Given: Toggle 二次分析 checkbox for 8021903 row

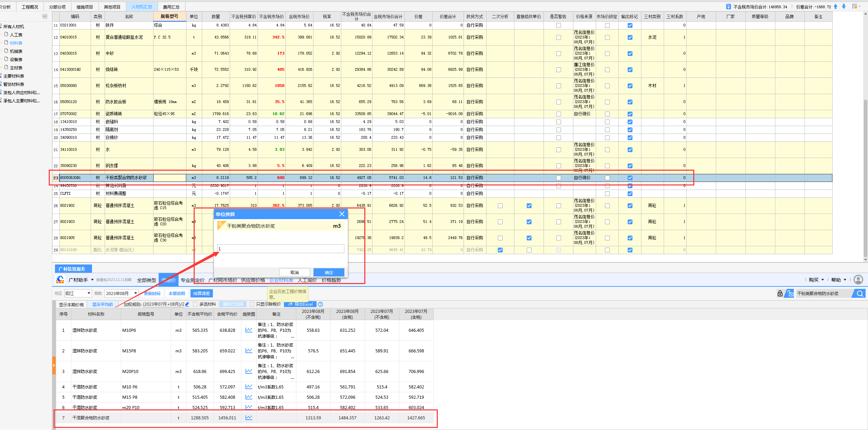Looking at the screenshot, I should coord(500,222).
